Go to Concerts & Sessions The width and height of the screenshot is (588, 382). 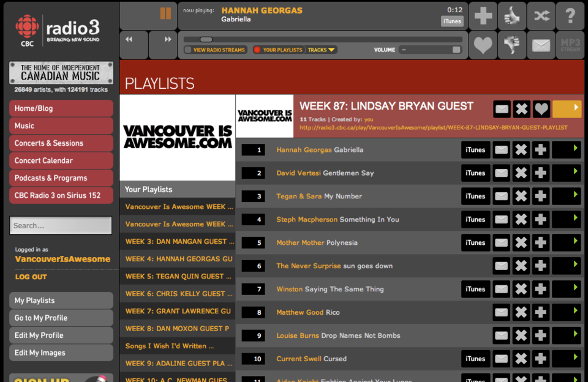(x=61, y=143)
